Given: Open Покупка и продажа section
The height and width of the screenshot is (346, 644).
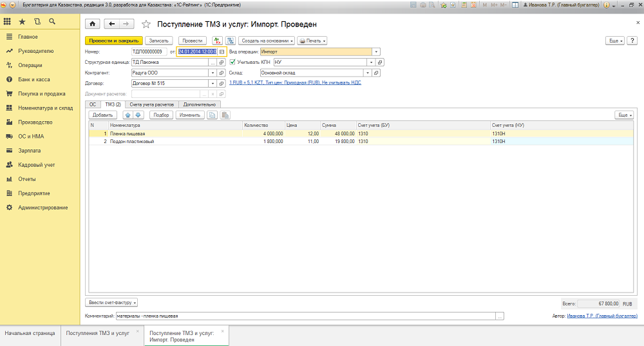Looking at the screenshot, I should [x=41, y=93].
